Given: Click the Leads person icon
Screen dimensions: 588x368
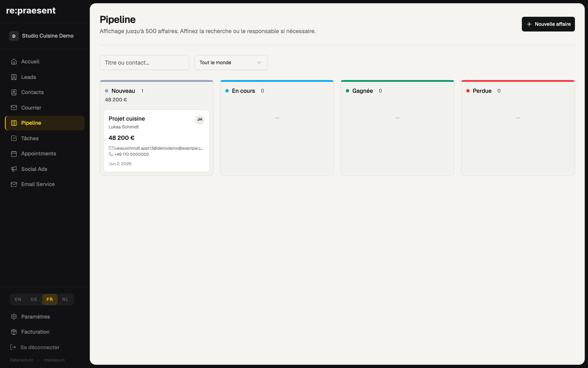Looking at the screenshot, I should point(14,77).
